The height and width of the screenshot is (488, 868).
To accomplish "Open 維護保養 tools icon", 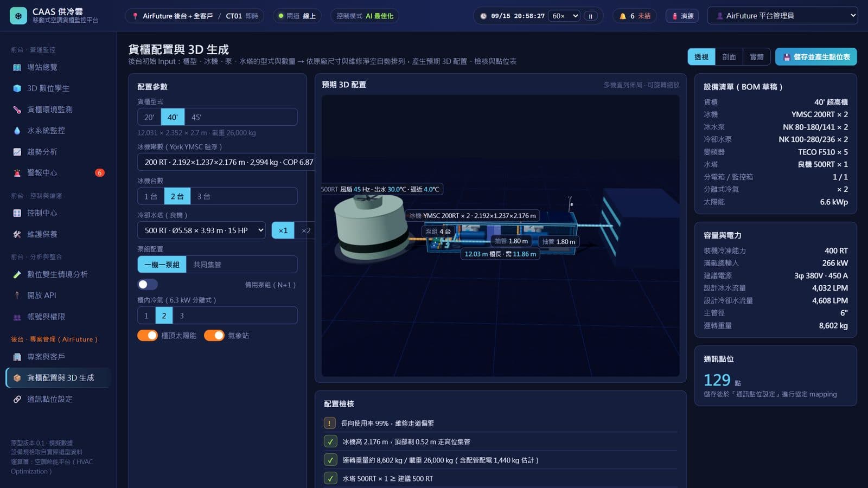I will (17, 234).
